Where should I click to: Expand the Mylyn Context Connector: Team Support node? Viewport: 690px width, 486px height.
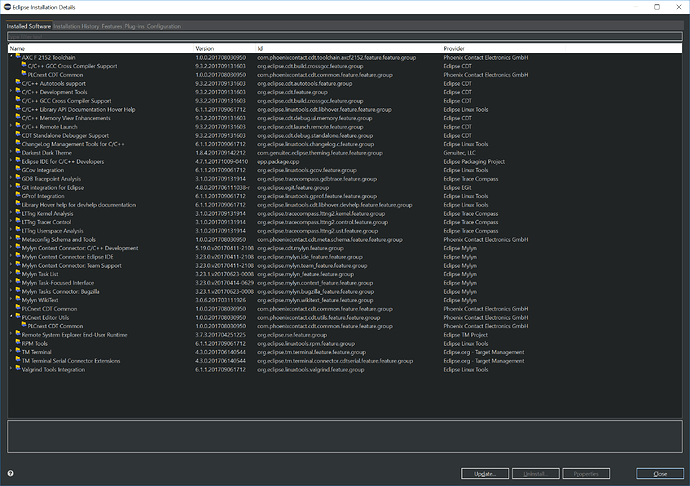[11, 265]
